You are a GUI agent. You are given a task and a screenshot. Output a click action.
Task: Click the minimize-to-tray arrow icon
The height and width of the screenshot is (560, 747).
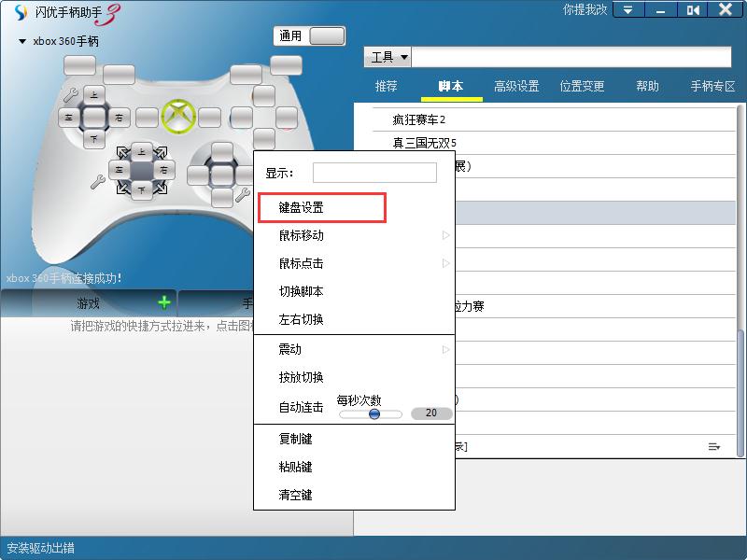coord(628,10)
